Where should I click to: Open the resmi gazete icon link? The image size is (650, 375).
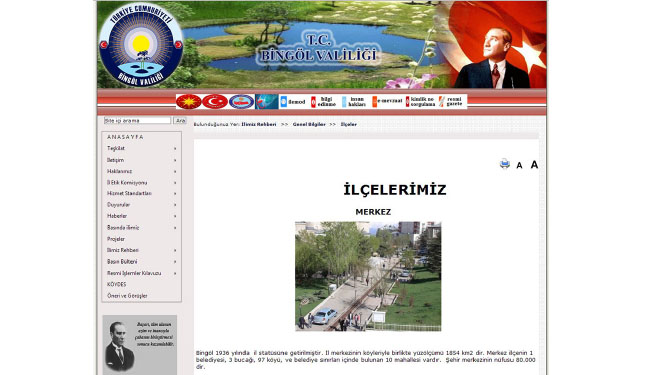[x=451, y=102]
